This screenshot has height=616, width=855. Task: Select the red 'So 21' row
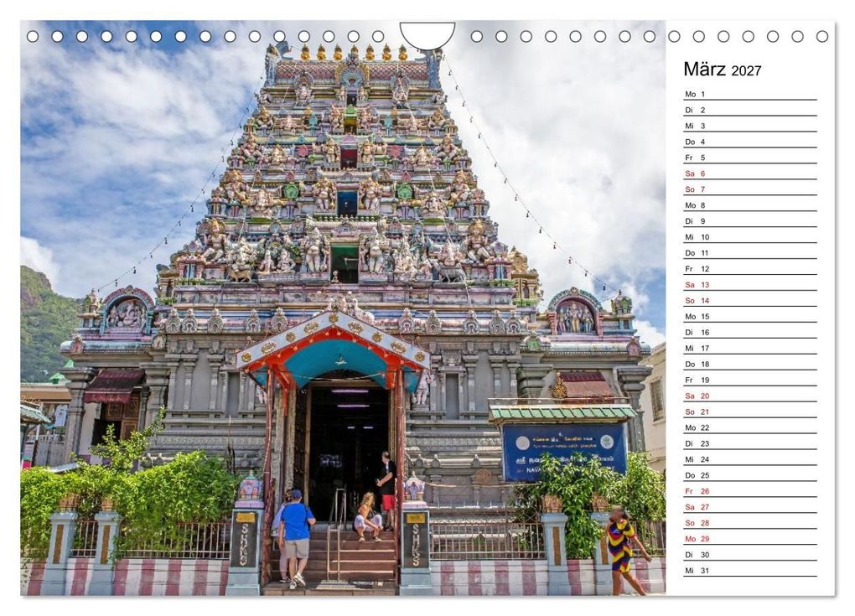tap(750, 412)
